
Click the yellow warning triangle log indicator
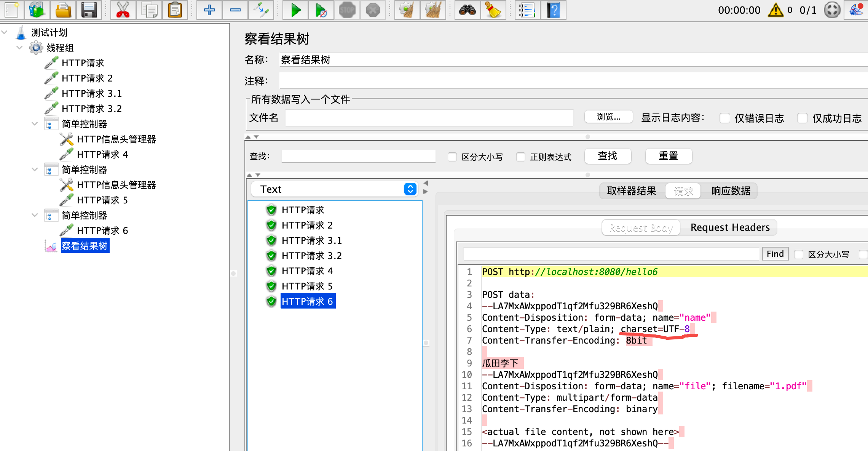tap(775, 10)
